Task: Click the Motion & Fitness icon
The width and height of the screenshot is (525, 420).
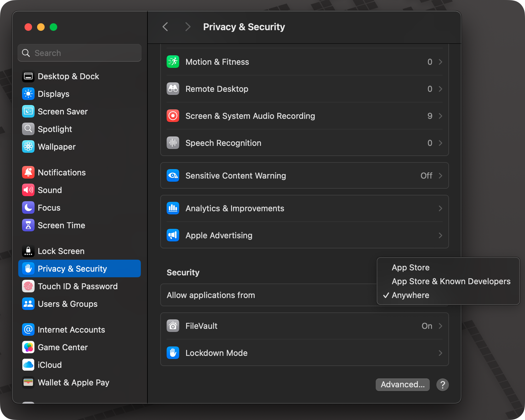Action: coord(173,62)
